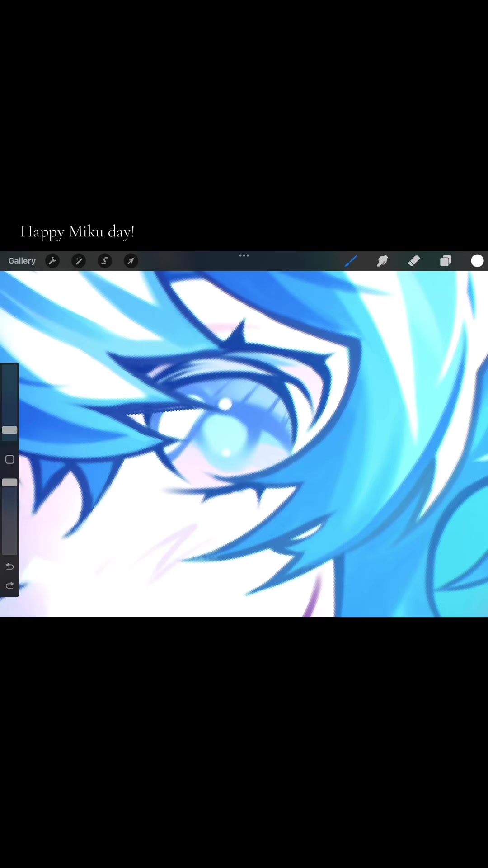Undo the last stroke
This screenshot has height=868, width=488.
coord(9,566)
